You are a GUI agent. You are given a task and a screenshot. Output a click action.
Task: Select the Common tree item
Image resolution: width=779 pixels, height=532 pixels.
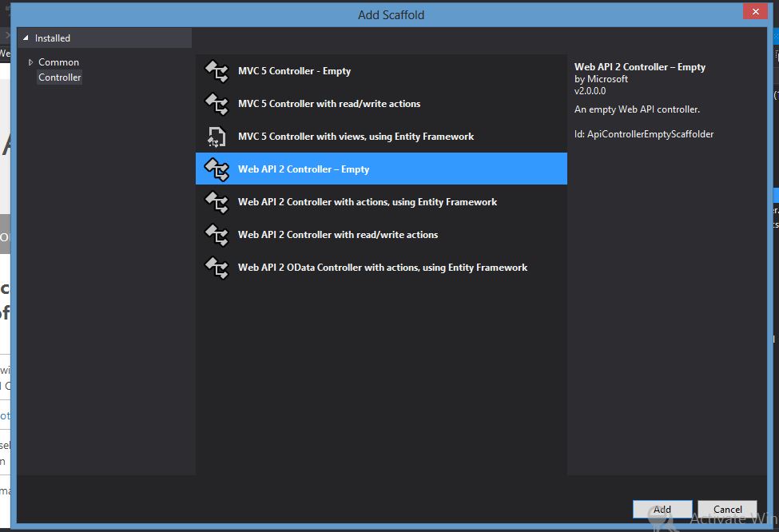58,62
